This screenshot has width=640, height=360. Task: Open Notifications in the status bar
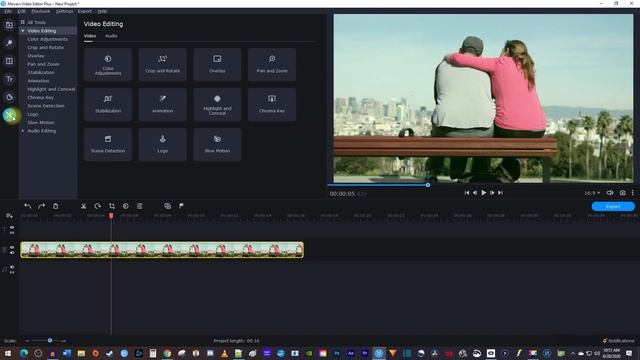tap(618, 340)
